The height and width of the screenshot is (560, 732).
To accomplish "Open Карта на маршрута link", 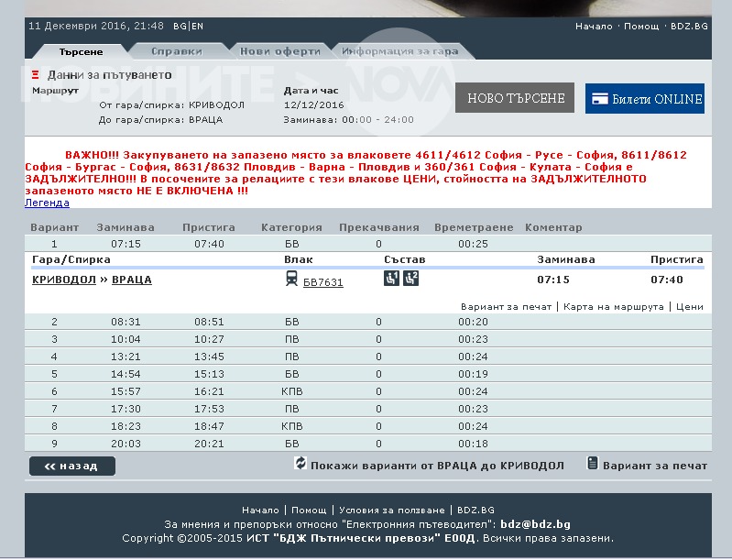I will (613, 307).
